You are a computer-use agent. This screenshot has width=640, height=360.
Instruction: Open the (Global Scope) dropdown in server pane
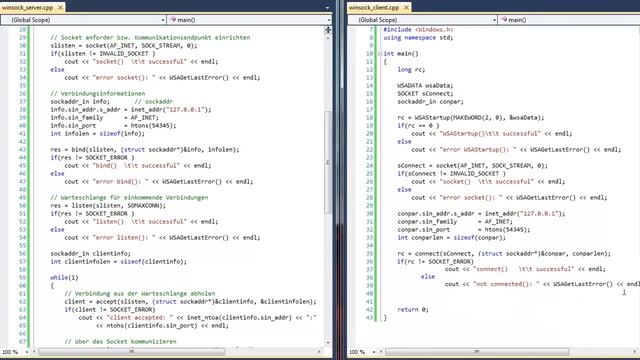83,20
